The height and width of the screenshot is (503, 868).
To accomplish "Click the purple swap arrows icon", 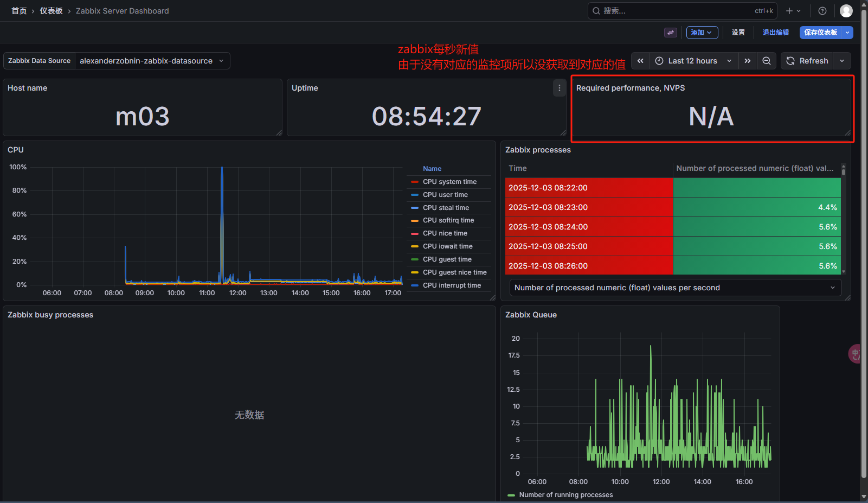I will (671, 33).
